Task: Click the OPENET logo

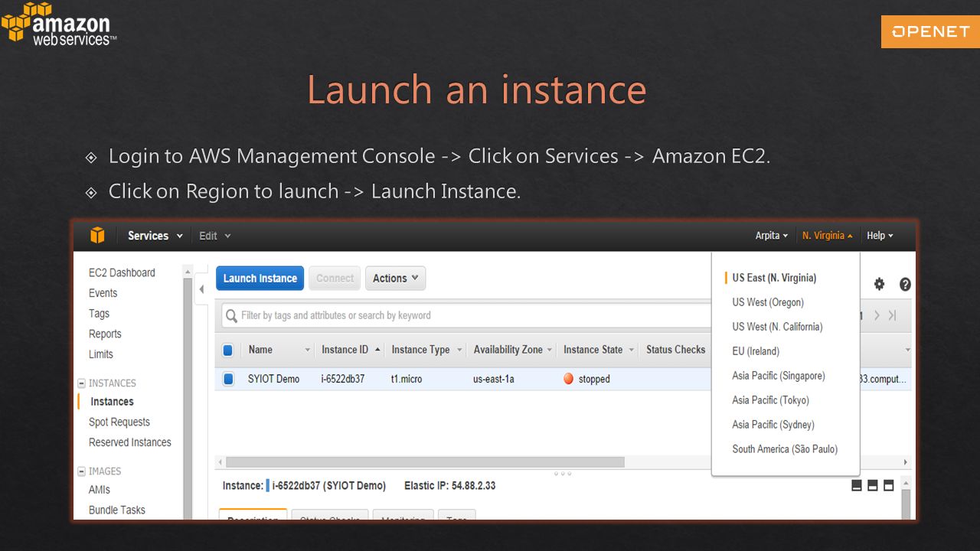Action: (930, 31)
